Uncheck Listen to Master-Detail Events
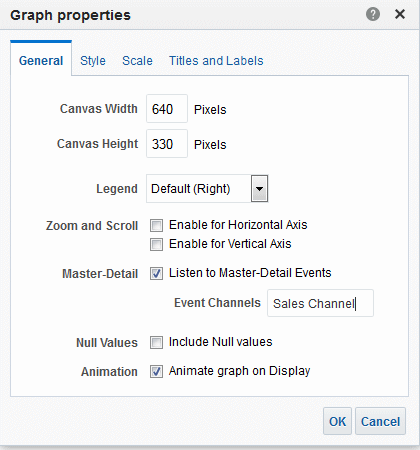Viewport: 420px width, 450px height. point(156,274)
